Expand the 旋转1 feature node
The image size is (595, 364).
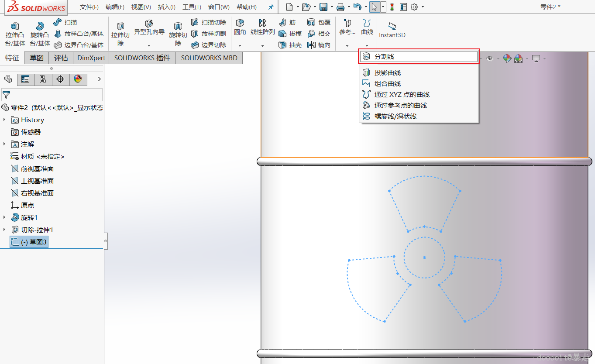[x=4, y=217]
